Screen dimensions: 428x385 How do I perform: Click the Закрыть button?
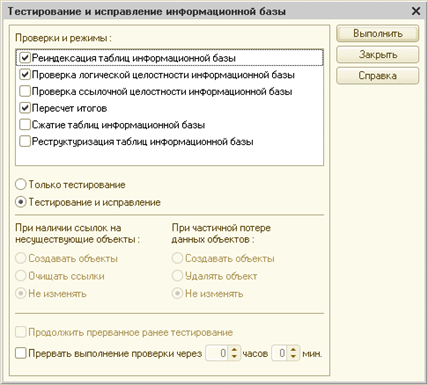pyautogui.click(x=377, y=55)
